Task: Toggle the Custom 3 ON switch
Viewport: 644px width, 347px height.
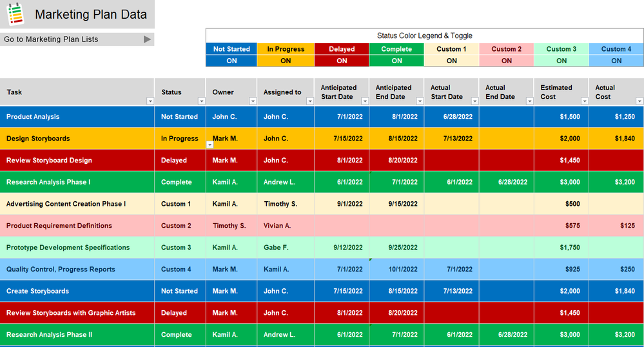Action: 561,61
